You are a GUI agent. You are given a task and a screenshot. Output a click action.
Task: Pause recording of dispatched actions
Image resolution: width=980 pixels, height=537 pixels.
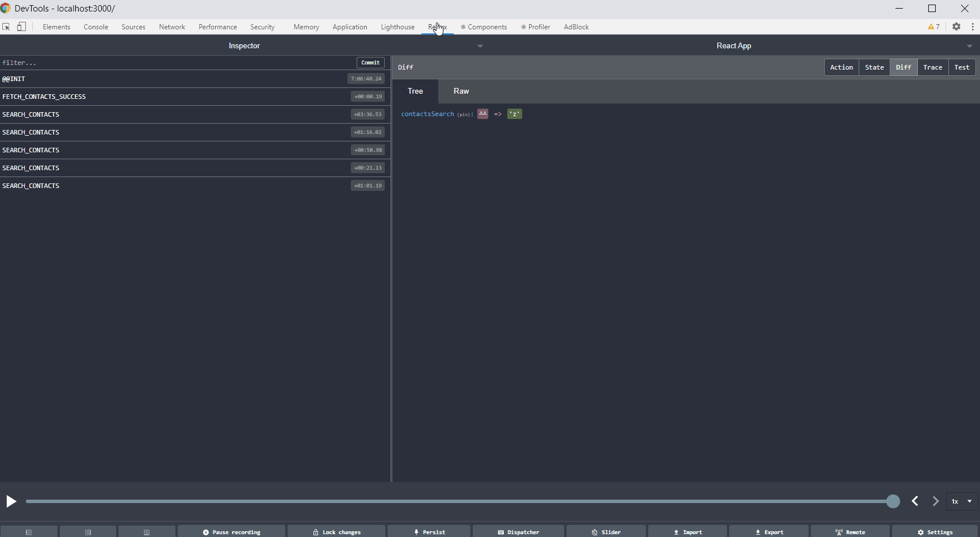pos(231,531)
